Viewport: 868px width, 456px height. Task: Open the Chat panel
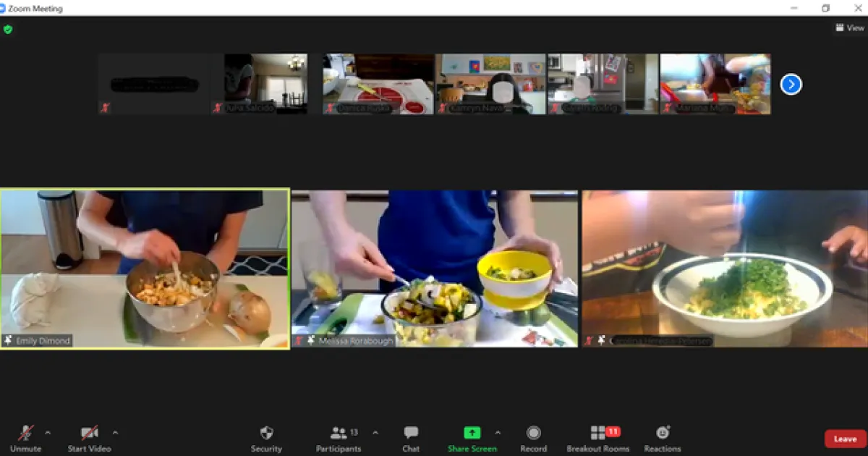tap(411, 438)
